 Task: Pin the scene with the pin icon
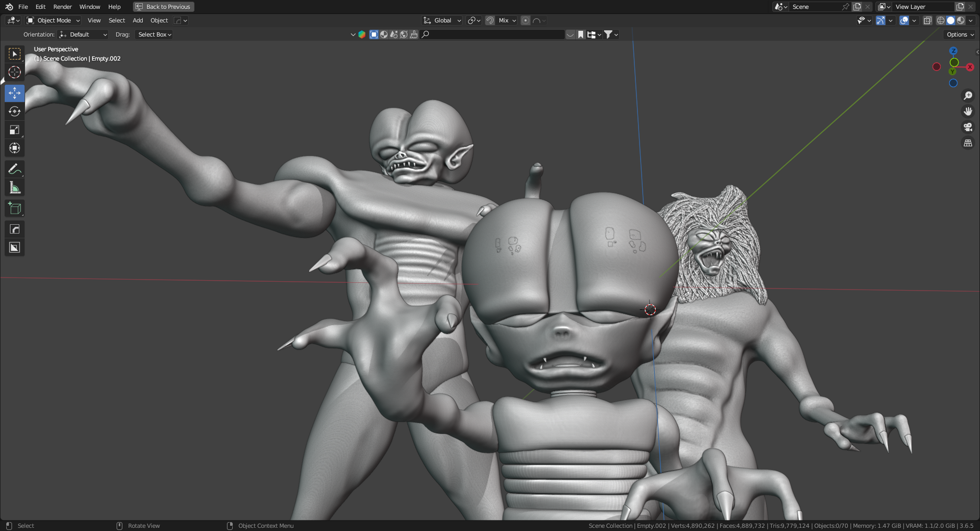846,7
